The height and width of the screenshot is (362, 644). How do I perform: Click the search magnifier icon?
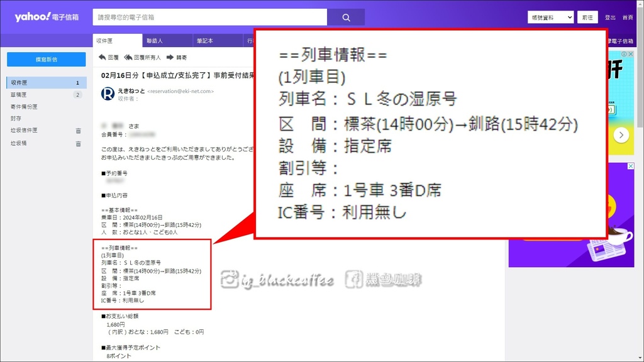point(346,16)
